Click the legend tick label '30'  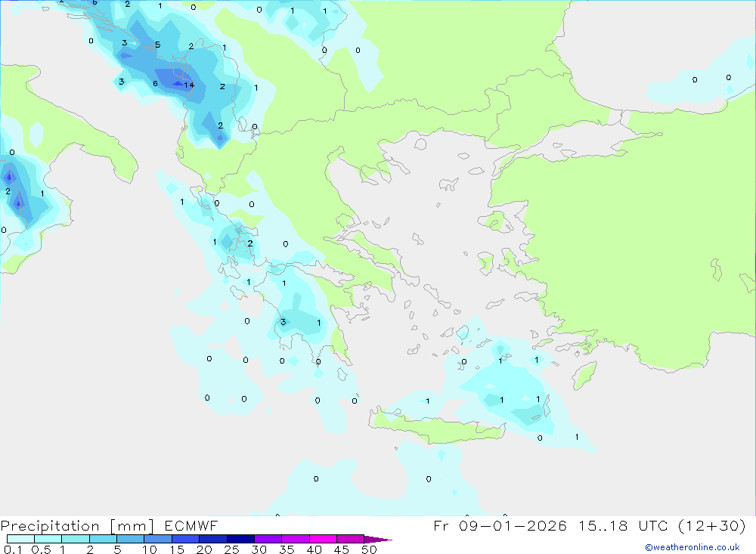click(259, 549)
